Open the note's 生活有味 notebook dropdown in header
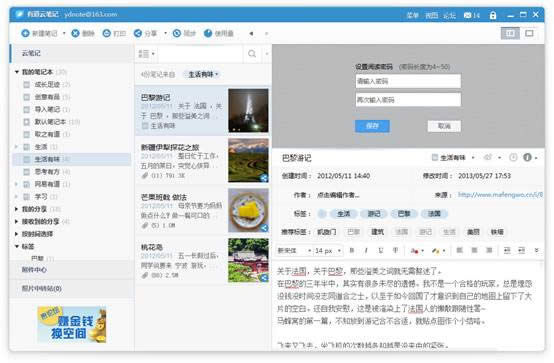 pos(453,158)
